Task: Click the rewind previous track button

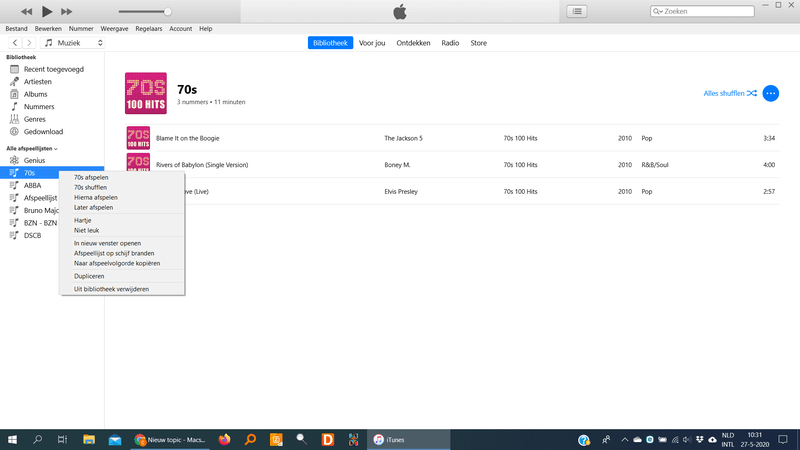Action: 26,11
